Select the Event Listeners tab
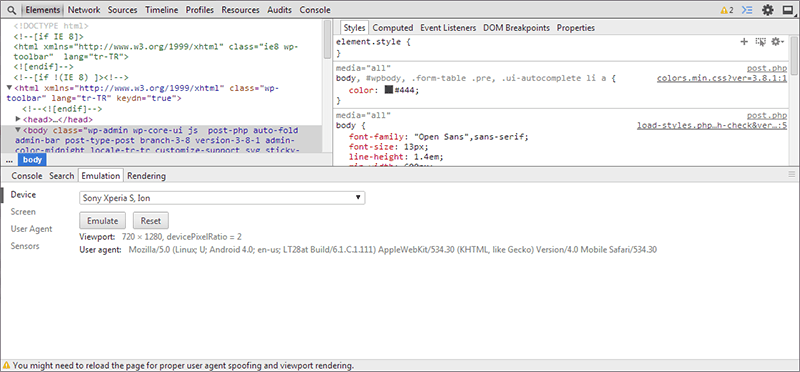Screen dimensions: 800x372 pyautogui.click(x=448, y=28)
